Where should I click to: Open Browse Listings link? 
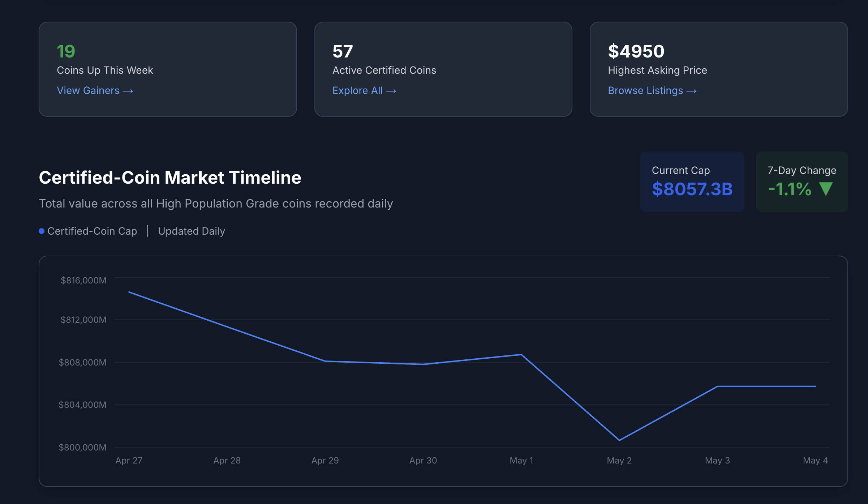pos(645,90)
